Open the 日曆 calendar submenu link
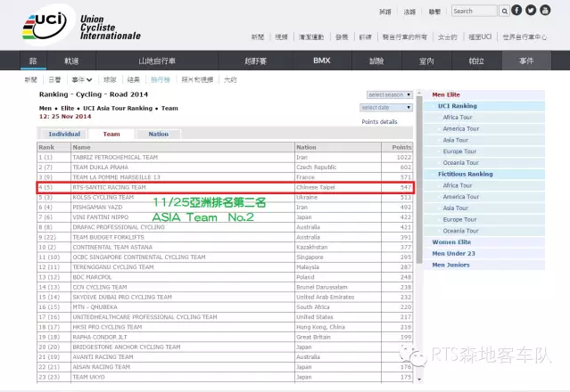The width and height of the screenshot is (570, 392). pos(54,80)
